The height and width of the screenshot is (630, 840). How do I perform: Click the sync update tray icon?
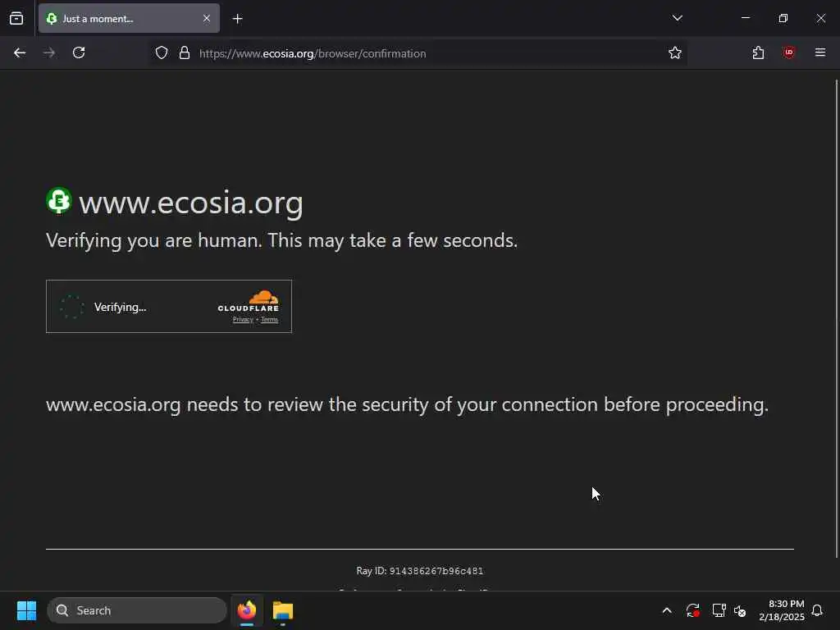(x=692, y=610)
